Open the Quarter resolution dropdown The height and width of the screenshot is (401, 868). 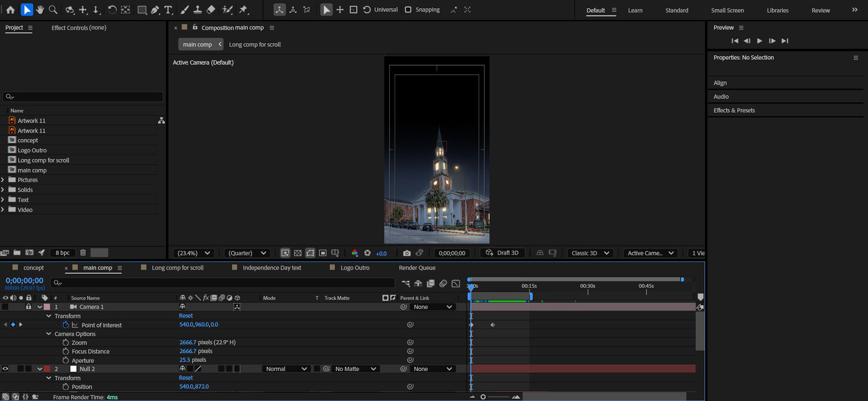(x=247, y=253)
